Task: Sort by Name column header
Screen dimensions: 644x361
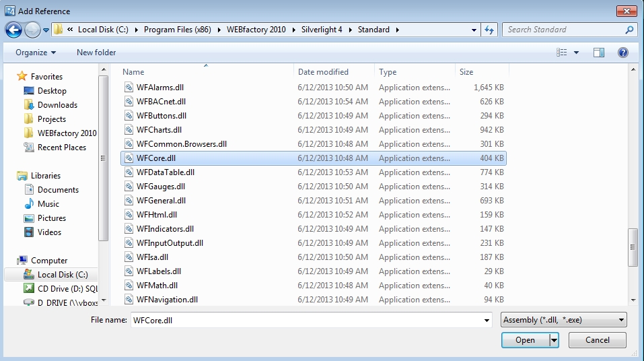Action: [x=133, y=72]
